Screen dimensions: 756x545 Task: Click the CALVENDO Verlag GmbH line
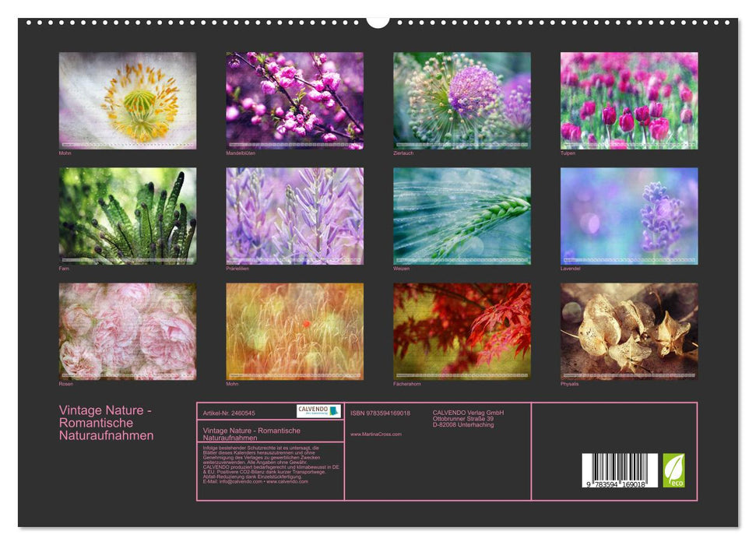468,413
